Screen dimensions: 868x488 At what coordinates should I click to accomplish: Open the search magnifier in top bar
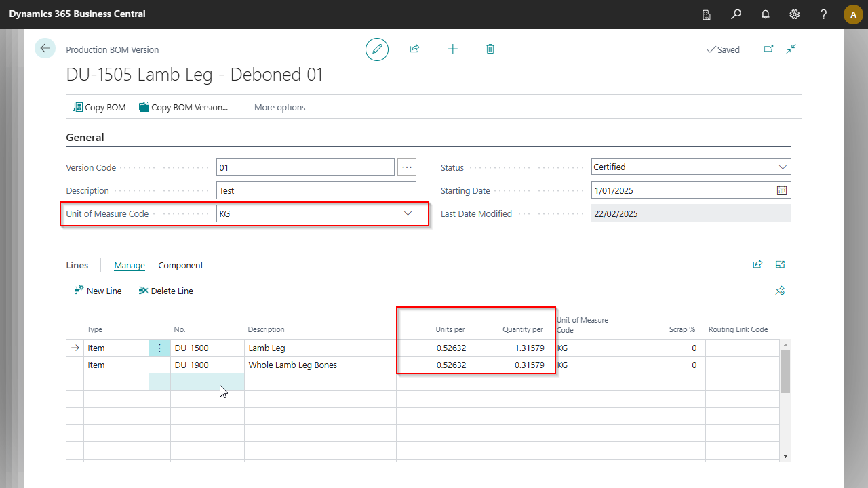pyautogui.click(x=736, y=14)
